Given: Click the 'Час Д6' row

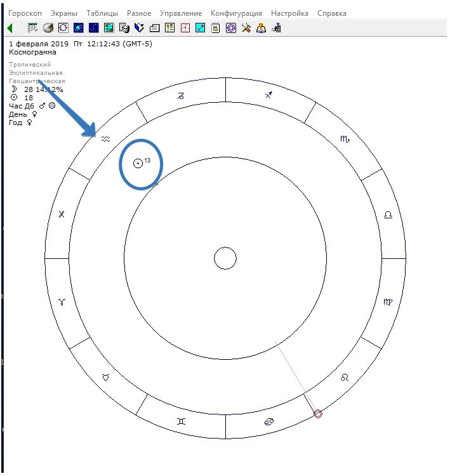Looking at the screenshot, I should [32, 106].
